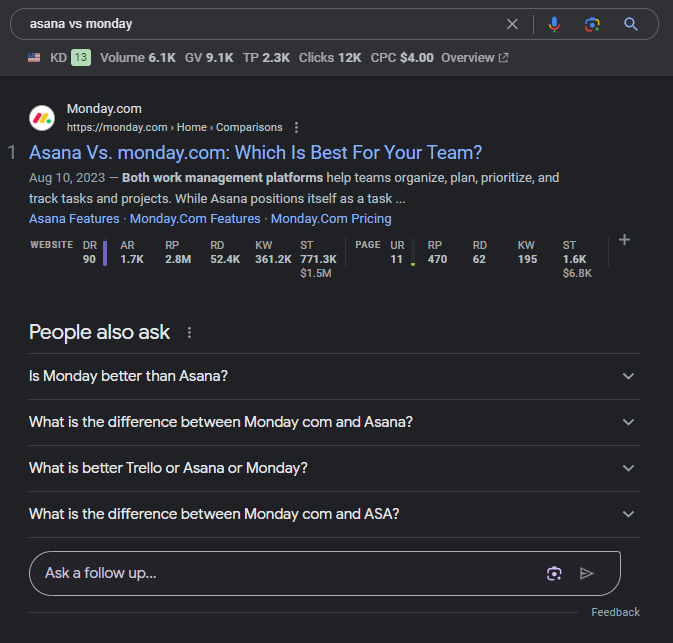
Task: Click the Monday.com favicon logo
Action: pyautogui.click(x=42, y=118)
